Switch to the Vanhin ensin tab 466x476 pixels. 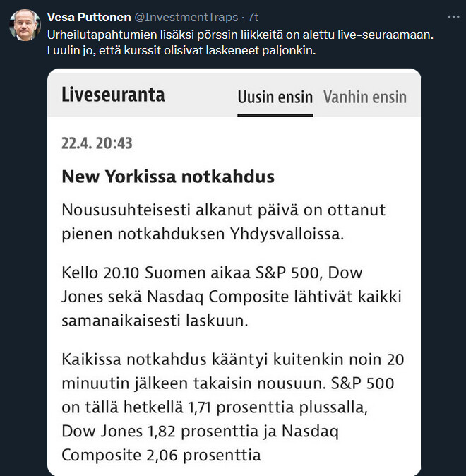pos(364,97)
